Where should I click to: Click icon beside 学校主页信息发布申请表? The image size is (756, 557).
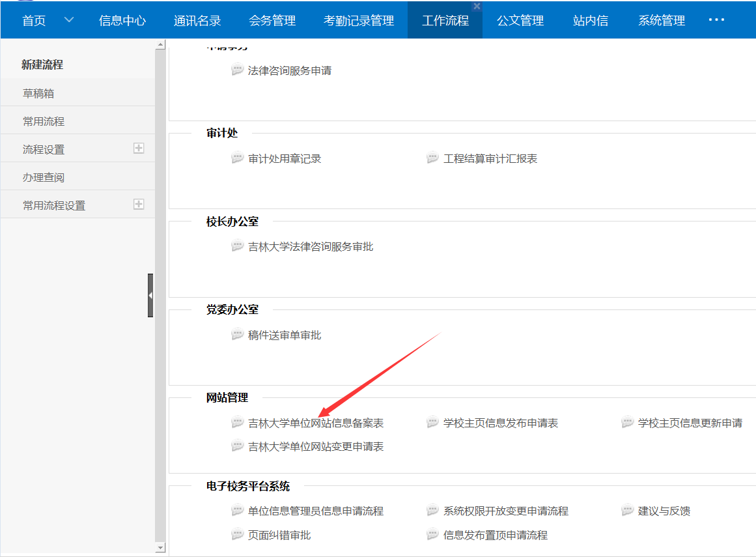(433, 423)
